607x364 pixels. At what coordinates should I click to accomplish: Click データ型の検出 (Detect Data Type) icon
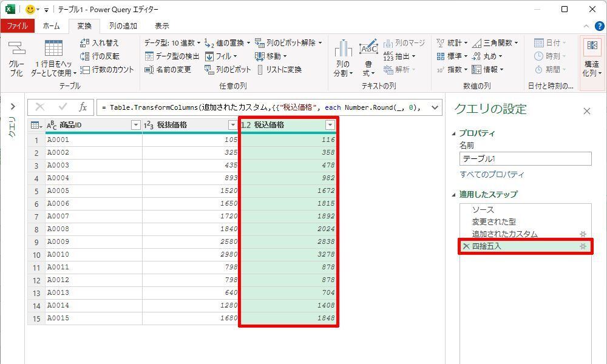[149, 56]
